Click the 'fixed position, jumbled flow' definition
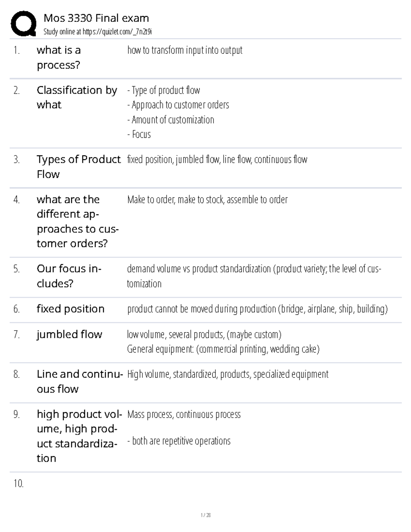This screenshot has height=532, width=411. click(217, 159)
